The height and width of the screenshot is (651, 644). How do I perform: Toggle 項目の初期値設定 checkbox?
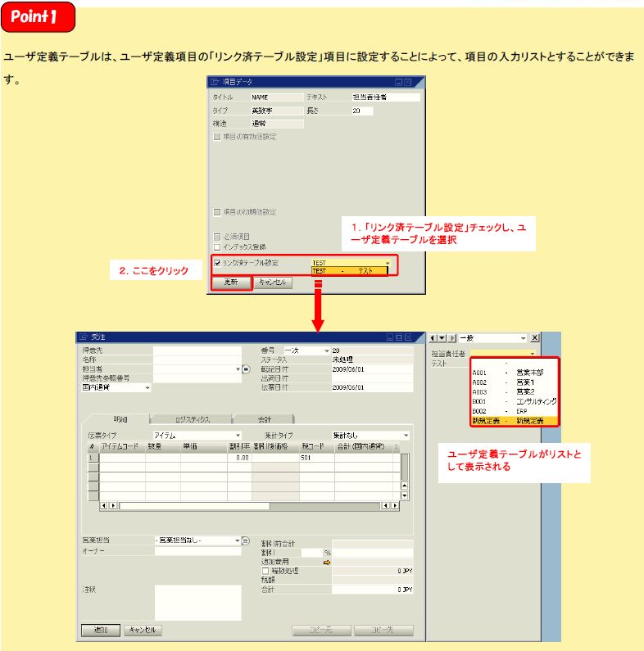click(217, 212)
